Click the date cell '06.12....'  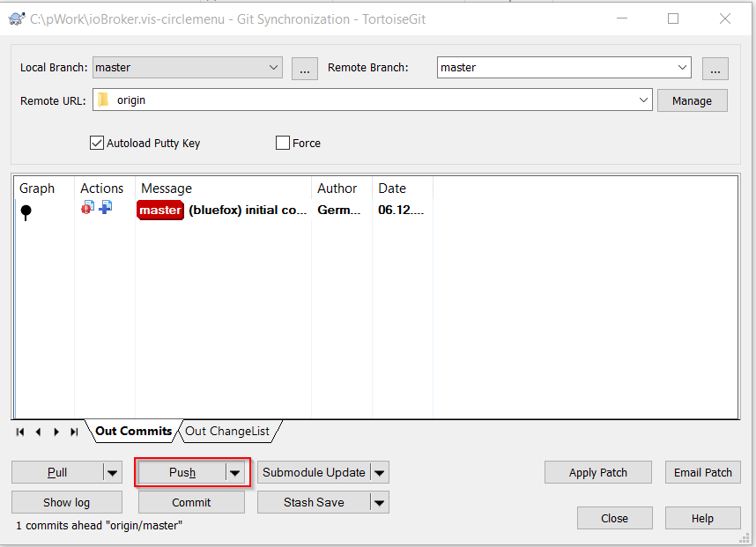pyautogui.click(x=401, y=211)
